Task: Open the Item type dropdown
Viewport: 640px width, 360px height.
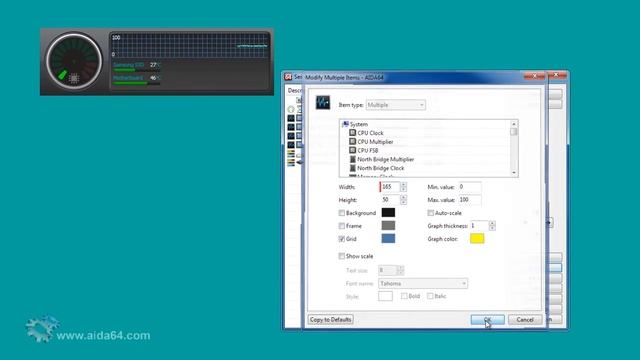Action: point(396,105)
